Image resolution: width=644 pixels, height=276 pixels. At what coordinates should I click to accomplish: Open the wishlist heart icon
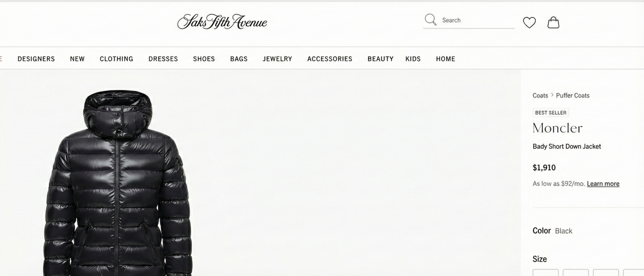[x=529, y=23]
